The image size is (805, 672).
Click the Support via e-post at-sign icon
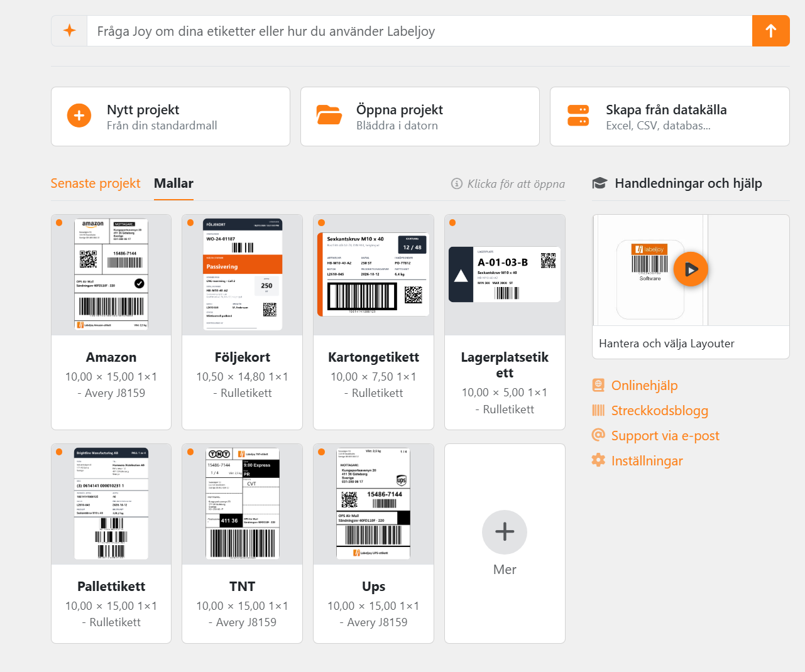598,435
